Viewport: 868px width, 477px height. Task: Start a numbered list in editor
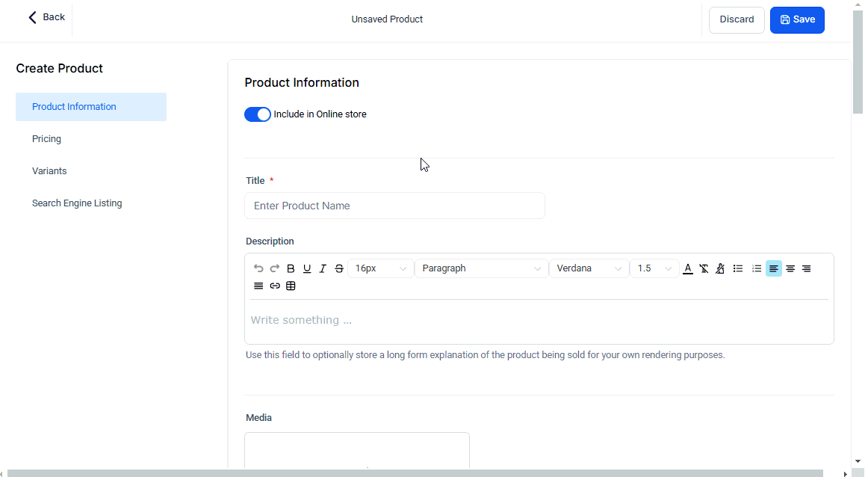pos(756,268)
